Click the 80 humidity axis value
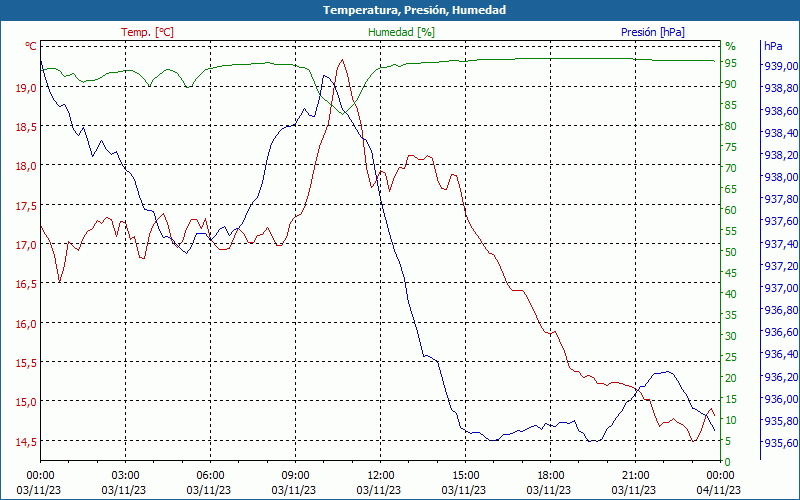Viewport: 800px width, 500px height. 731,126
